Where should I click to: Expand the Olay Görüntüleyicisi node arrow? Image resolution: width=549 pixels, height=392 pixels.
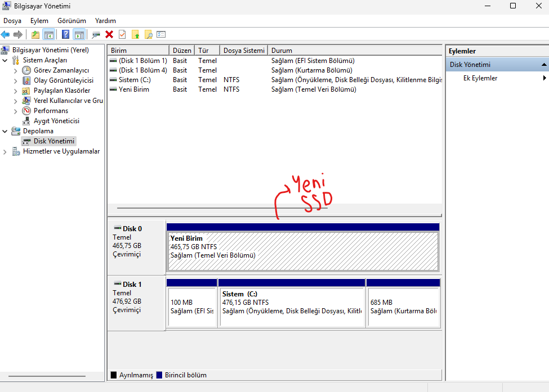coord(15,81)
